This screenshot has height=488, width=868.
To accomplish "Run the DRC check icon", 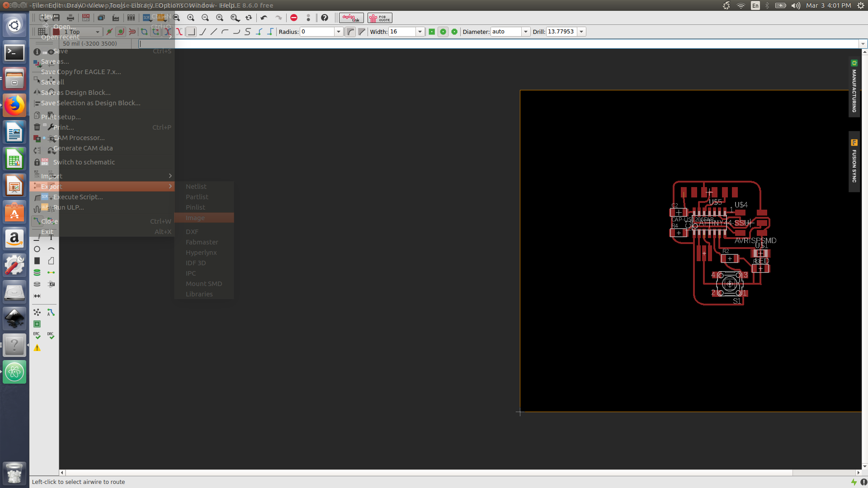I will click(51, 335).
